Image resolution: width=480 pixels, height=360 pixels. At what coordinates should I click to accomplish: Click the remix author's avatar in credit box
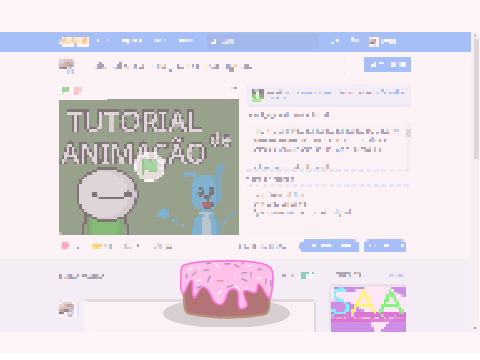258,95
